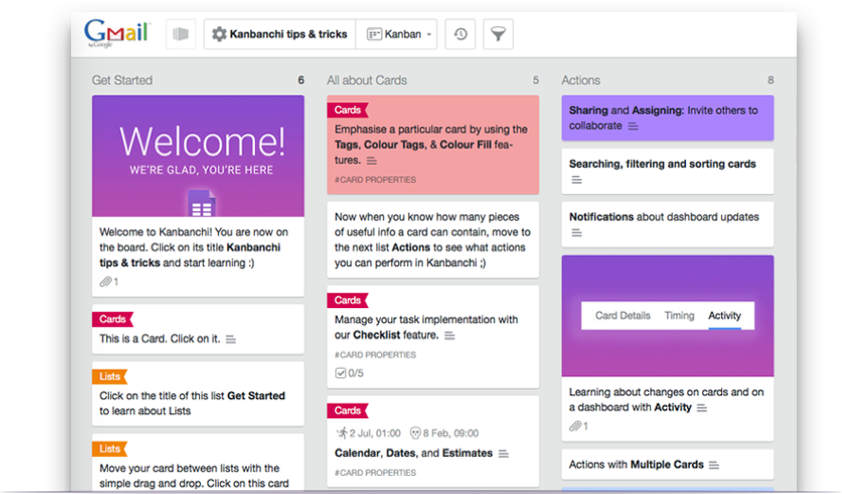Open the 'Learning about changes on cards' Activity card
This screenshot has width=842, height=494.
point(667,348)
